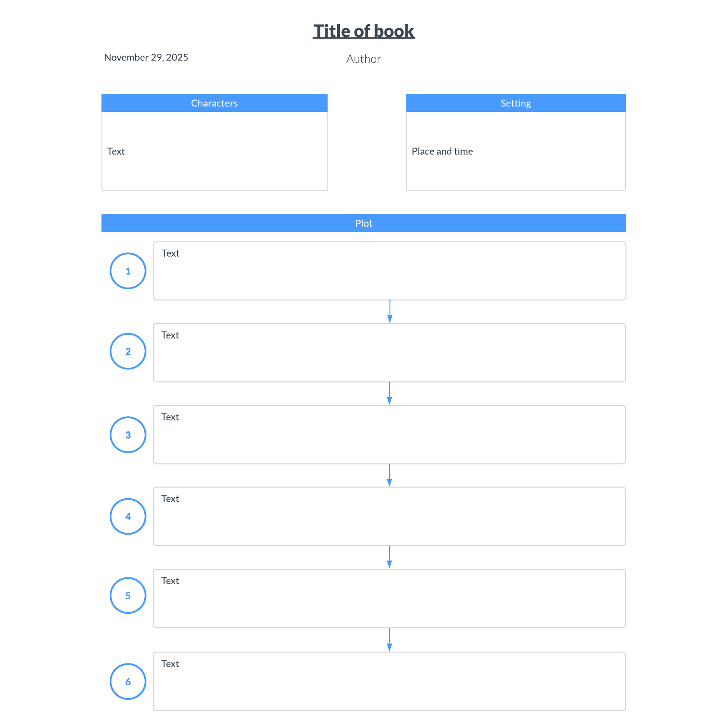728x728 pixels.
Task: Click the text box beside circle 5
Action: [389, 598]
